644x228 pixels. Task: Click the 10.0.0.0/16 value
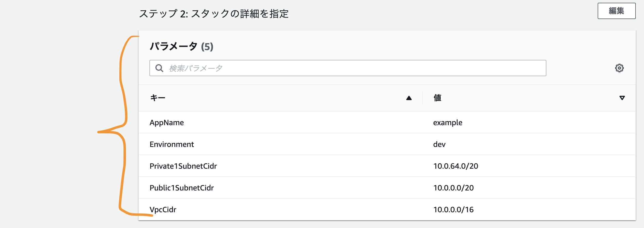click(x=453, y=209)
